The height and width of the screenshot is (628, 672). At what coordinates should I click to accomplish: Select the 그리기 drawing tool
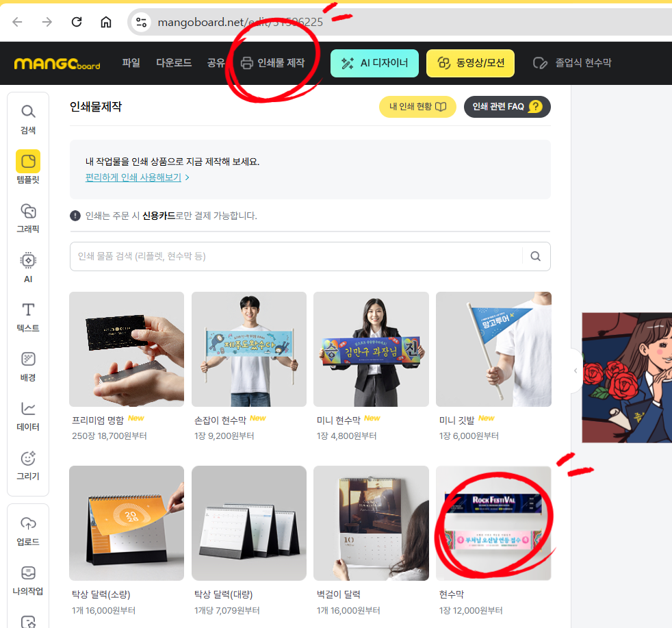coord(28,465)
